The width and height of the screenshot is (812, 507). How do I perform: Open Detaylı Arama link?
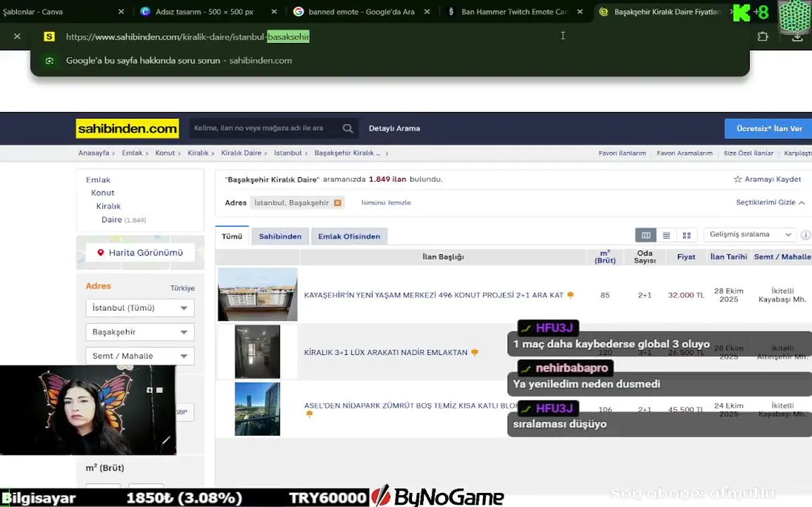click(x=394, y=128)
